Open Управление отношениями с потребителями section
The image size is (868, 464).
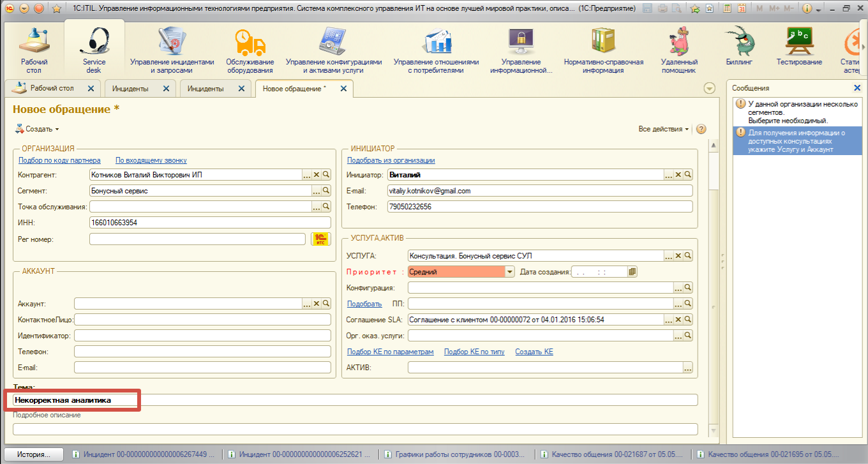[x=436, y=49]
